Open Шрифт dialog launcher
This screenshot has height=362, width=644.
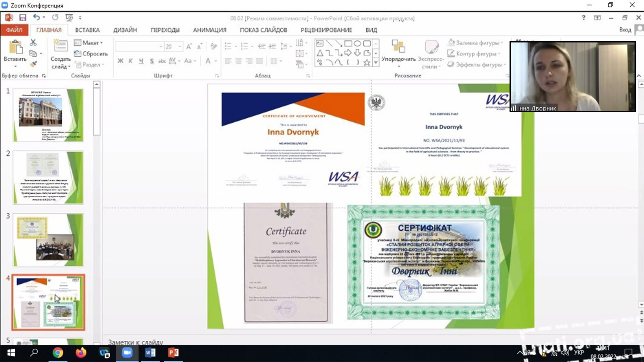(x=217, y=75)
